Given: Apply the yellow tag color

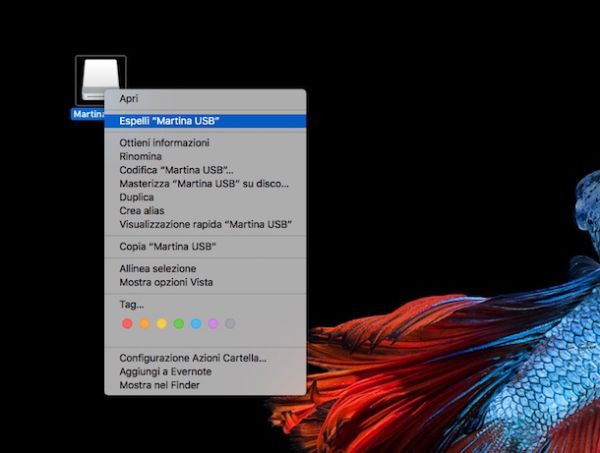Looking at the screenshot, I should 162,324.
